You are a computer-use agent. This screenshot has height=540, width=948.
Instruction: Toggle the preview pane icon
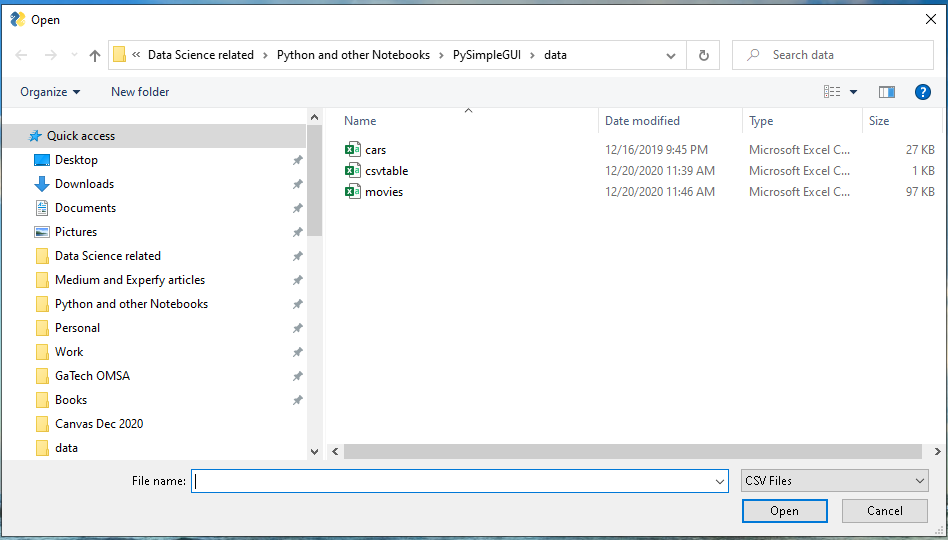click(x=886, y=92)
